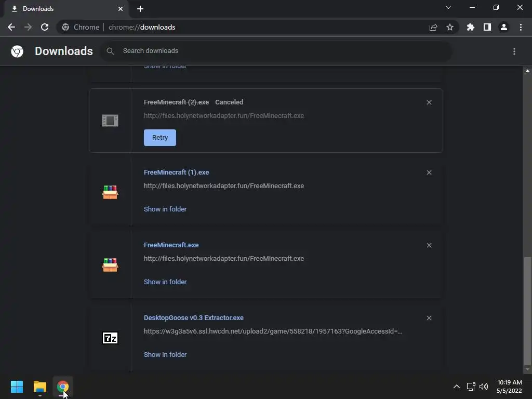Click the forward navigation arrow

(28, 27)
